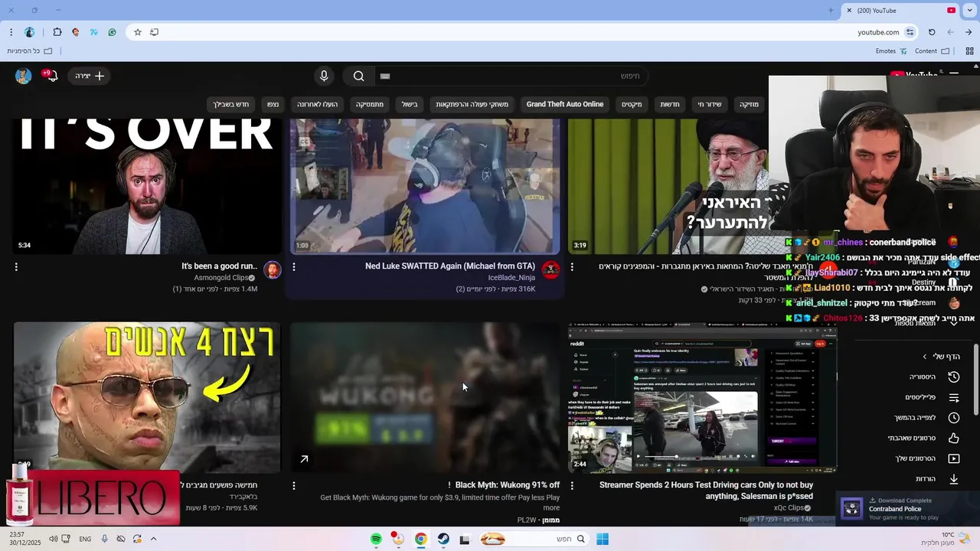
Task: Open the Asmongold Clips channel name
Action: (x=221, y=278)
